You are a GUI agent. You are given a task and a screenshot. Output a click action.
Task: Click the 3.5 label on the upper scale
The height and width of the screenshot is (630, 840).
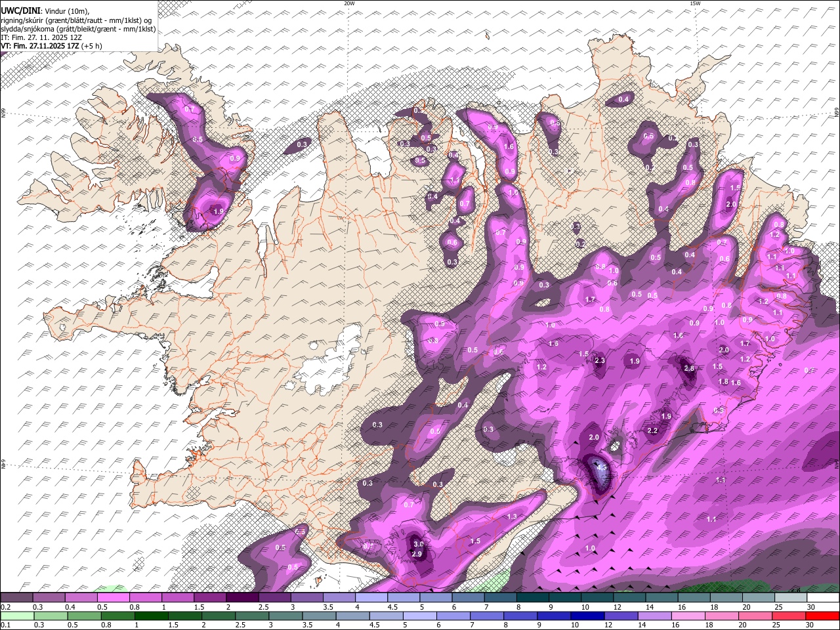coord(327,607)
